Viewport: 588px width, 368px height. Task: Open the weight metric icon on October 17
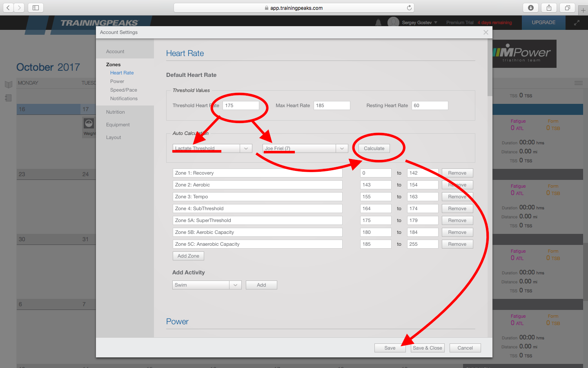click(89, 123)
